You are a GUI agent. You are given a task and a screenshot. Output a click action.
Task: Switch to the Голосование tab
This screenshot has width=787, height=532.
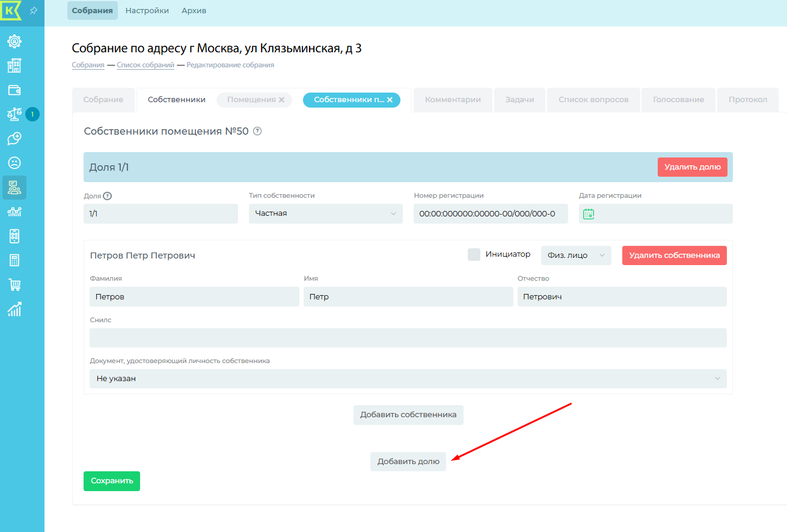[x=678, y=100]
